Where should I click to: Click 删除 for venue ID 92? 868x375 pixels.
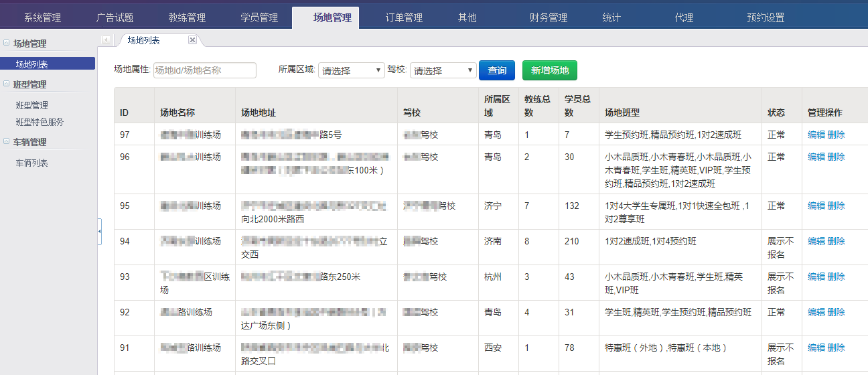click(x=837, y=312)
